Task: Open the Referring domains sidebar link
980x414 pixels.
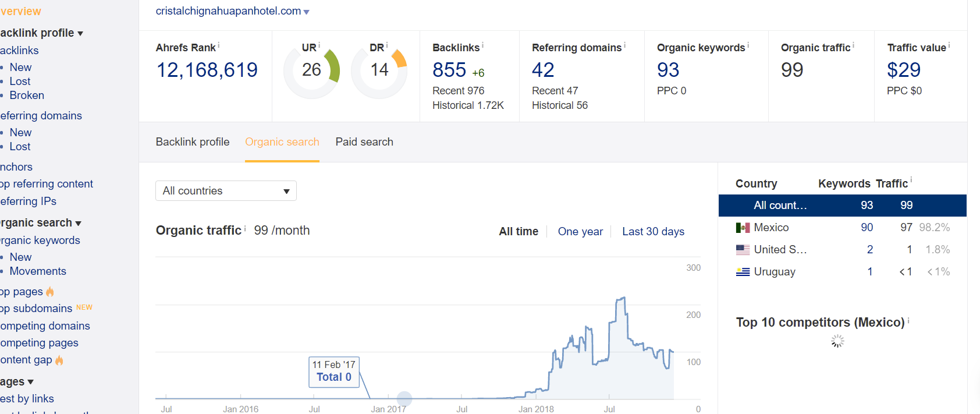Action: point(41,116)
